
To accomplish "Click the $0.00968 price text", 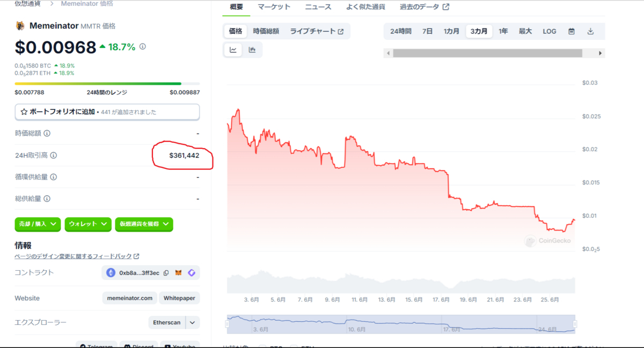I will [x=55, y=48].
